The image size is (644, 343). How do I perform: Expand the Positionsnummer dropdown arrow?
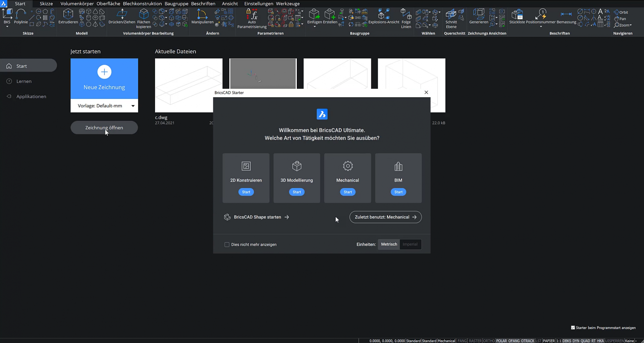tap(541, 26)
